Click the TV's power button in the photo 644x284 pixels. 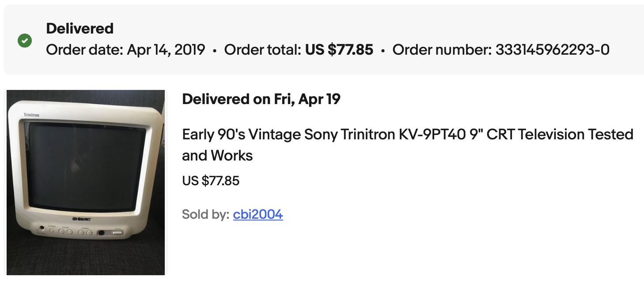click(x=117, y=232)
